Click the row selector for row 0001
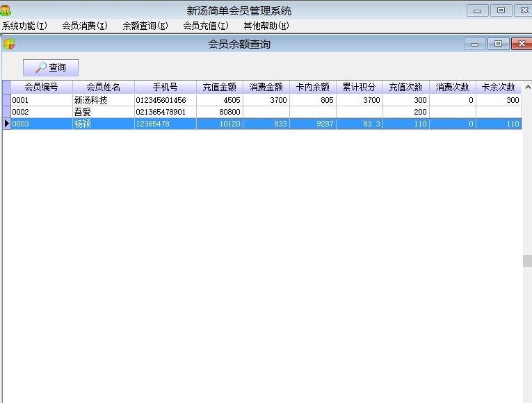The height and width of the screenshot is (403, 532). pos(6,100)
